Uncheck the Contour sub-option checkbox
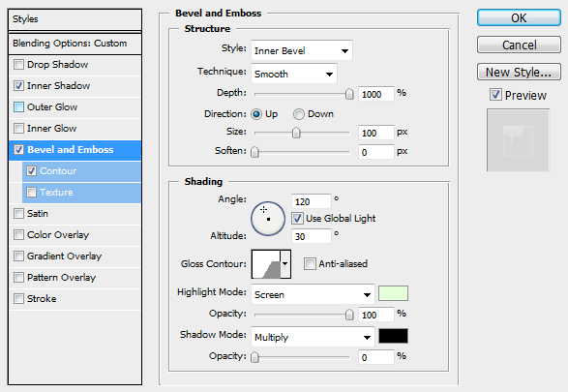Image resolution: width=568 pixels, height=392 pixels. pos(32,171)
